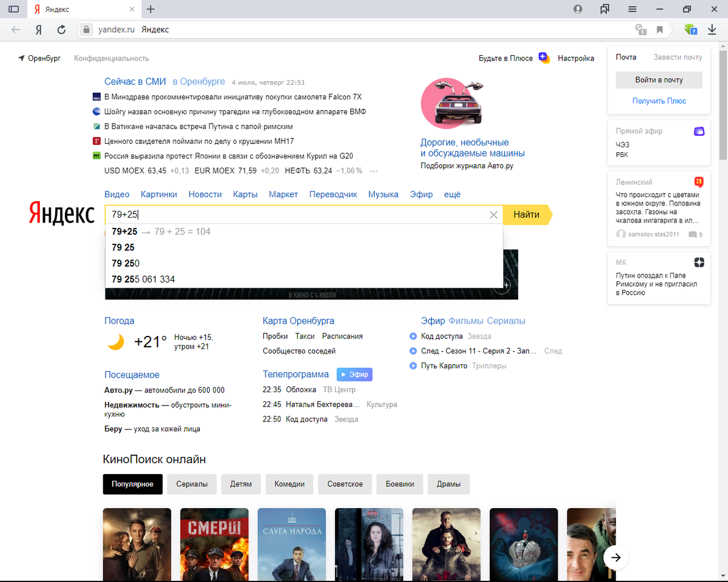Select suggestion 79 255 061 334
Viewport: 728px width, 582px height.
304,279
